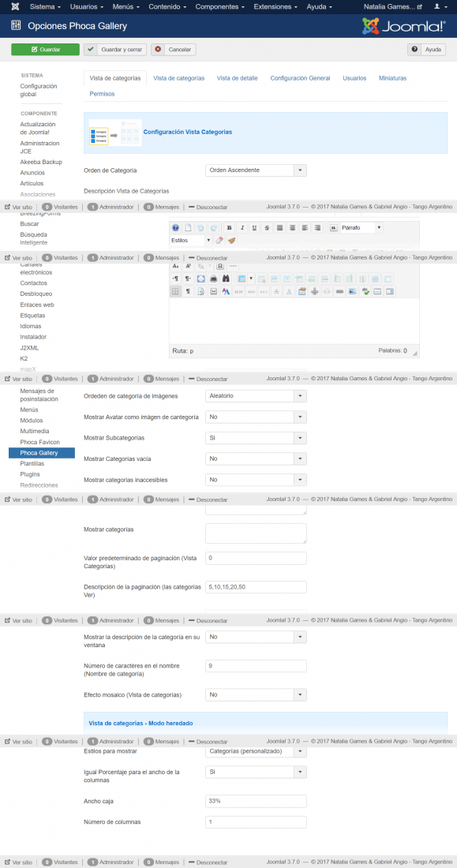457x868 pixels.
Task: Insert special character with Omega icon
Action: click(x=220, y=266)
